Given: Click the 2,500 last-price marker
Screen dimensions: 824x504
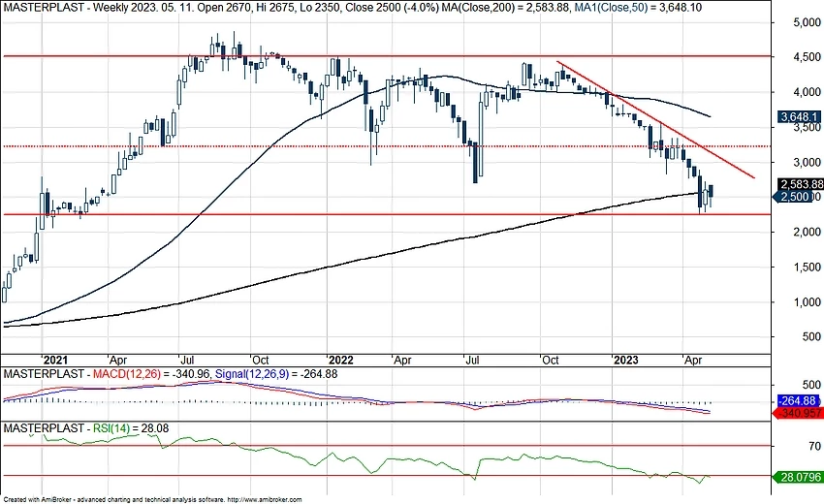Looking at the screenshot, I should point(794,197).
